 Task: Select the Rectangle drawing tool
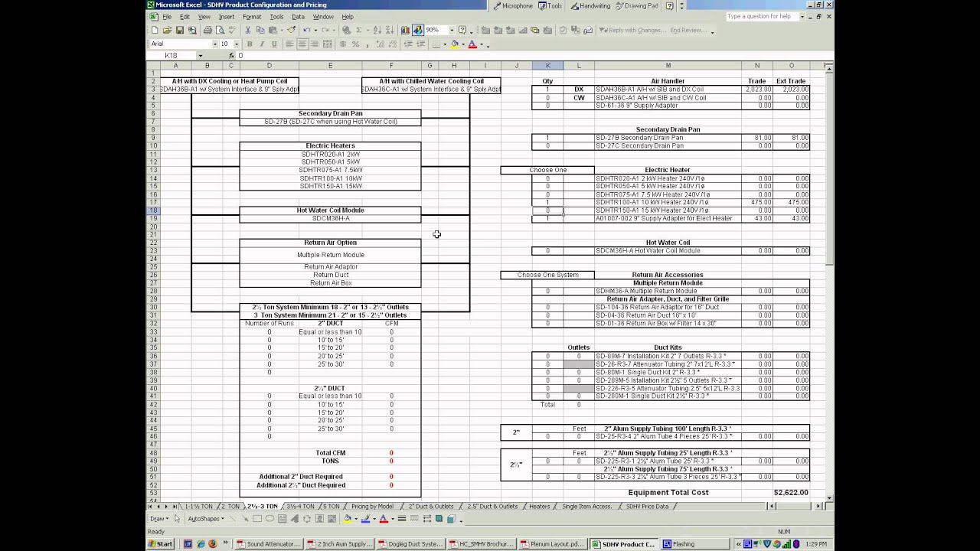click(x=257, y=519)
